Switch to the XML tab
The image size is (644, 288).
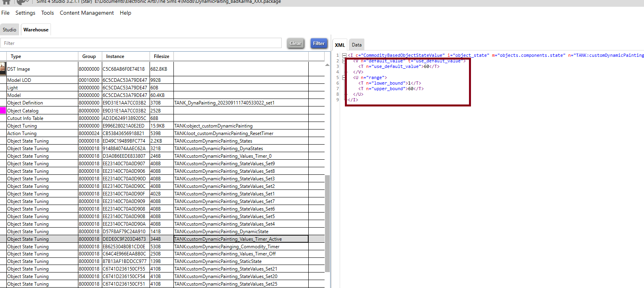(340, 45)
